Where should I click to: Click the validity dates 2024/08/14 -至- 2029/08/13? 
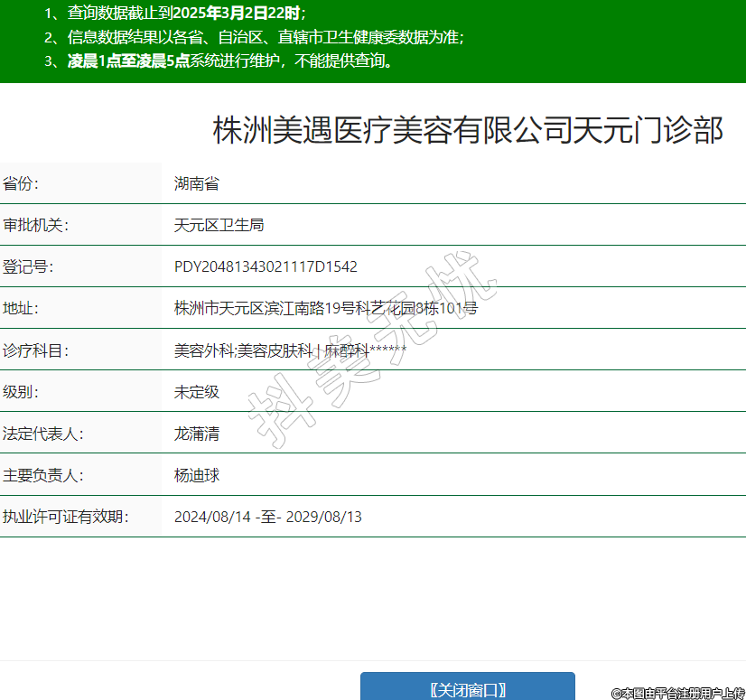pyautogui.click(x=267, y=517)
